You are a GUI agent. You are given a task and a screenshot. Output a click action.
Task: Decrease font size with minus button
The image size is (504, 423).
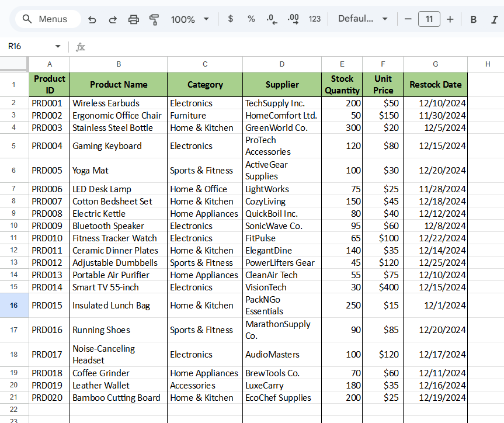408,19
